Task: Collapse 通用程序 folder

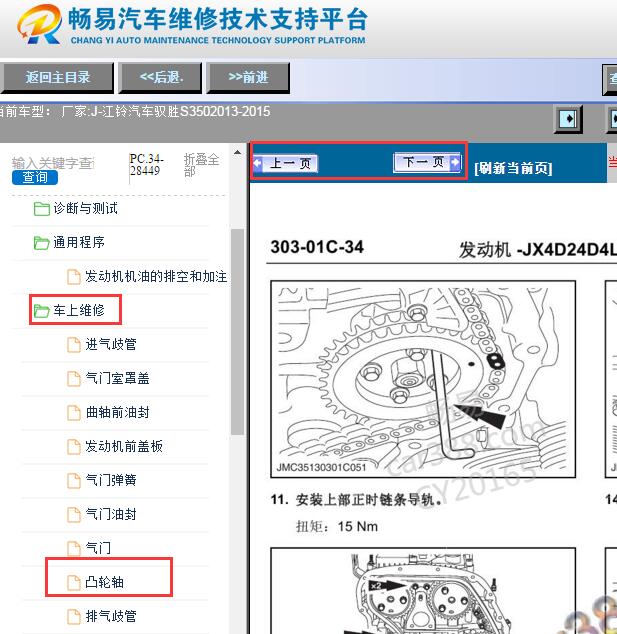Action: pos(79,243)
